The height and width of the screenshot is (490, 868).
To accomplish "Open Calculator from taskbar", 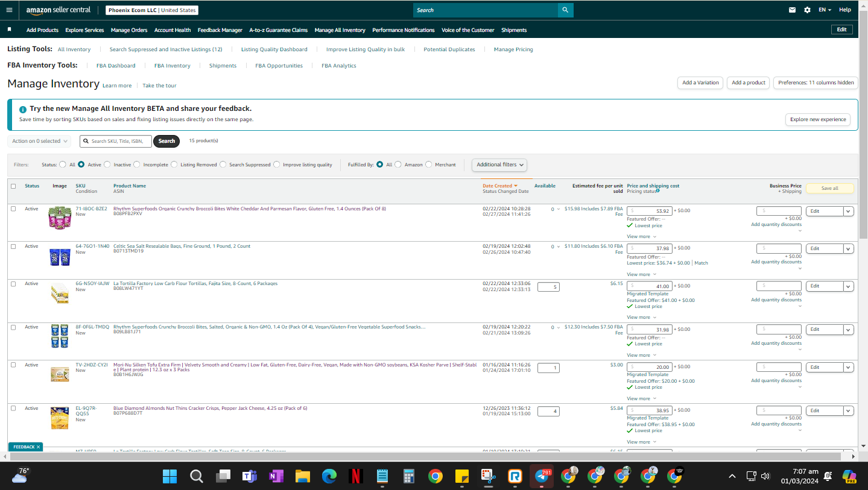I will pyautogui.click(x=408, y=477).
